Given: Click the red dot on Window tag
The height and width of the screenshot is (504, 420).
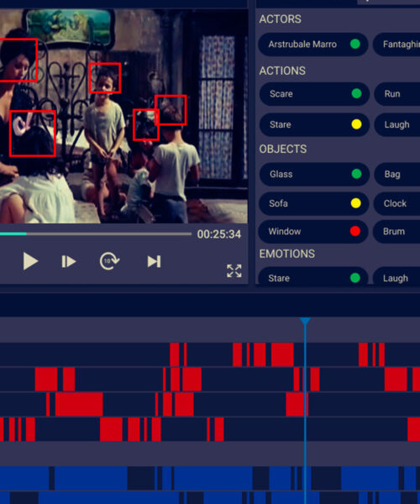Looking at the screenshot, I should tap(355, 231).
